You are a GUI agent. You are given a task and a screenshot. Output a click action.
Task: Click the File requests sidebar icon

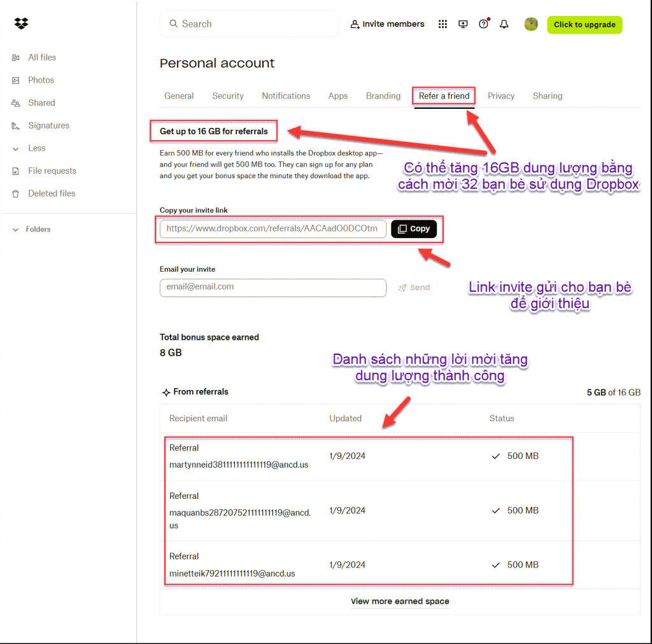tap(16, 171)
